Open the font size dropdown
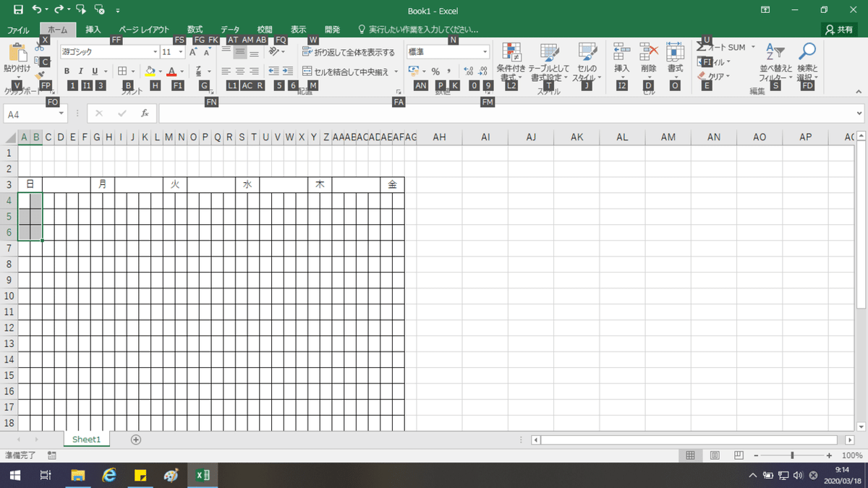 point(180,52)
